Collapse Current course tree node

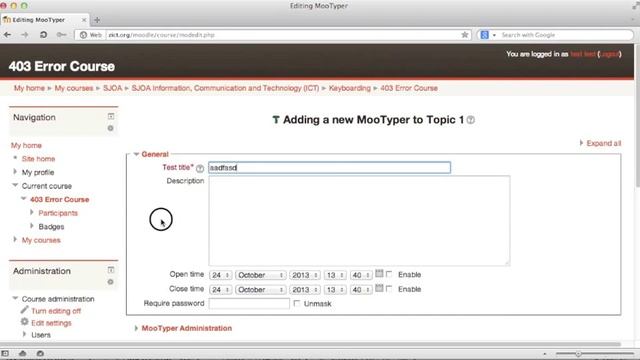tap(15, 185)
